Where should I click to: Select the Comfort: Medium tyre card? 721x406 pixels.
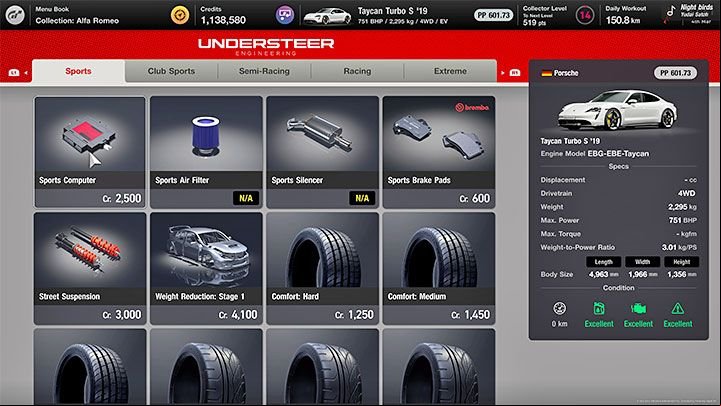pos(439,269)
